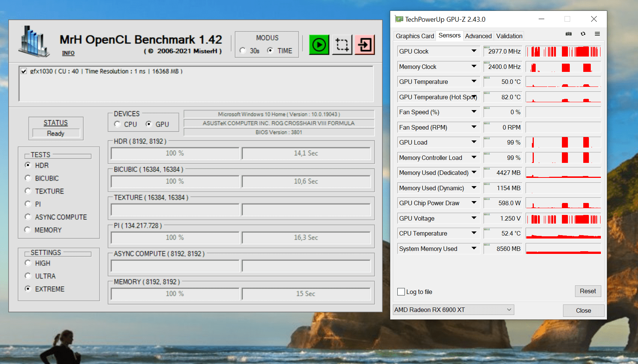The image size is (638, 364).
Task: Start the benchmark with the green play button
Action: click(319, 45)
